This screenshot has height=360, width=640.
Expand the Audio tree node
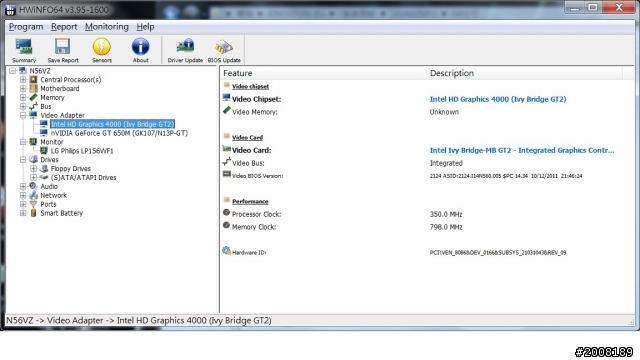pyautogui.click(x=23, y=187)
